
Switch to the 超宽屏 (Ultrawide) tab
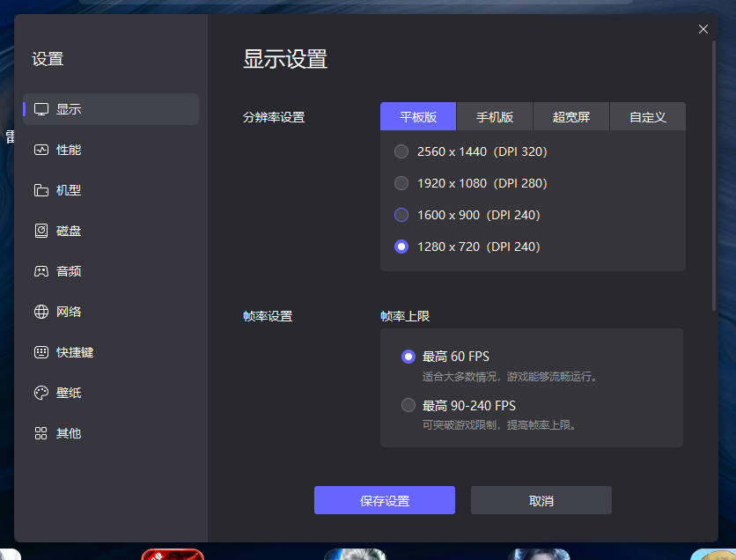pos(570,115)
